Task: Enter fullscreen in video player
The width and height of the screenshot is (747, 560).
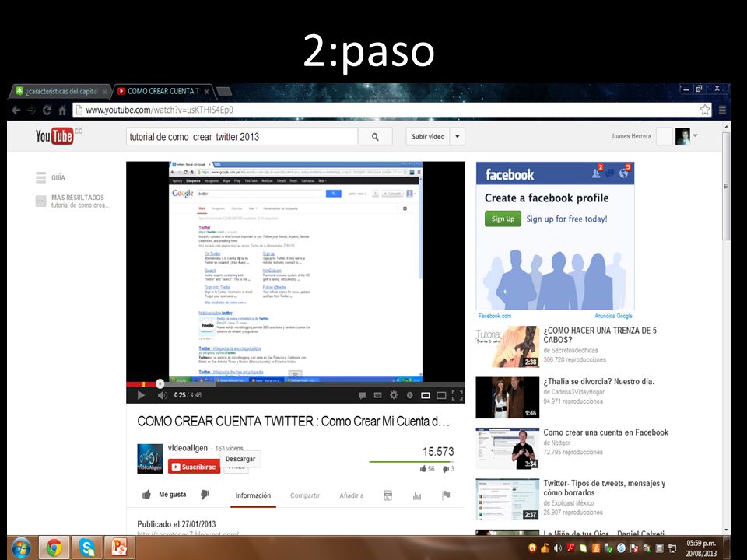Action: [x=457, y=395]
